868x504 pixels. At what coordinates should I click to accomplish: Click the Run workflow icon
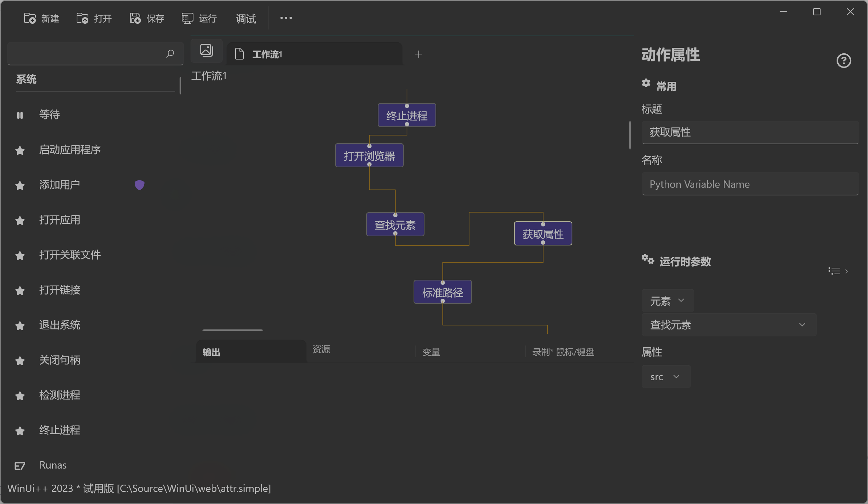(x=187, y=18)
